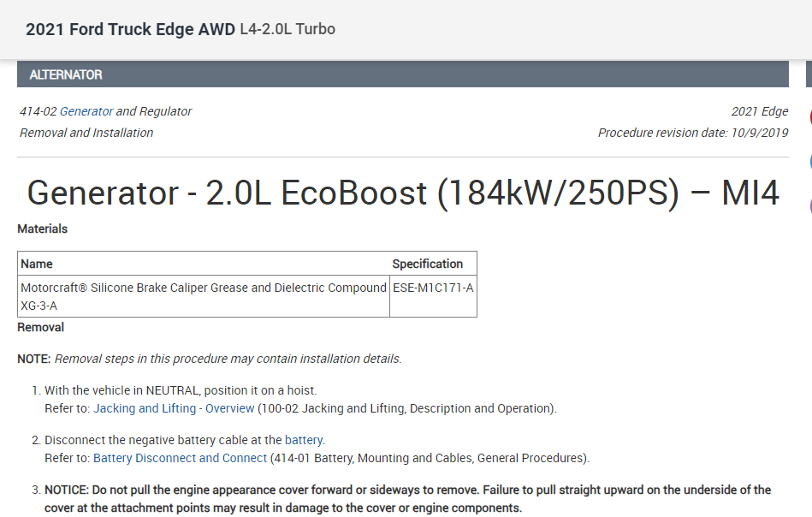Click the Materials section heading
812x517 pixels.
(x=42, y=229)
